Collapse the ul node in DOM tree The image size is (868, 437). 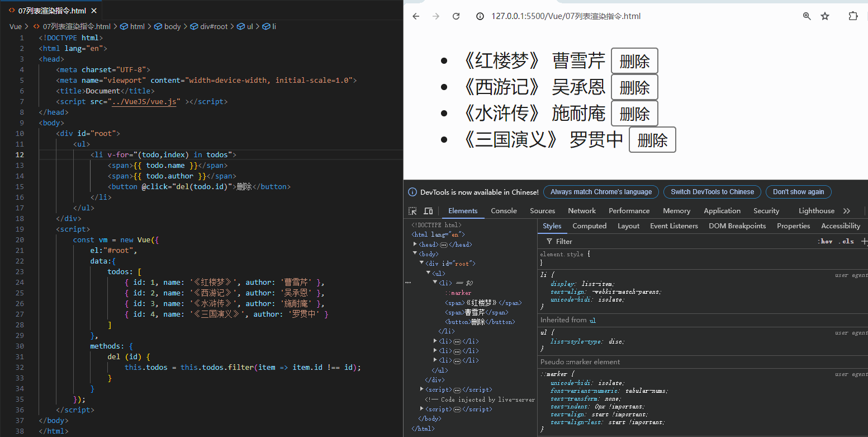tap(429, 273)
